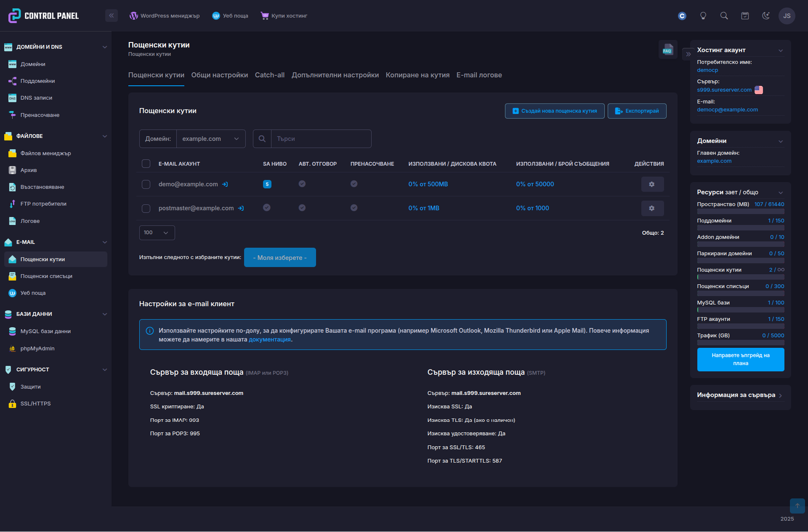Image resolution: width=808 pixels, height=532 pixels.
Task: Click the "Създай нова пощенска кутия" button
Action: coord(554,111)
